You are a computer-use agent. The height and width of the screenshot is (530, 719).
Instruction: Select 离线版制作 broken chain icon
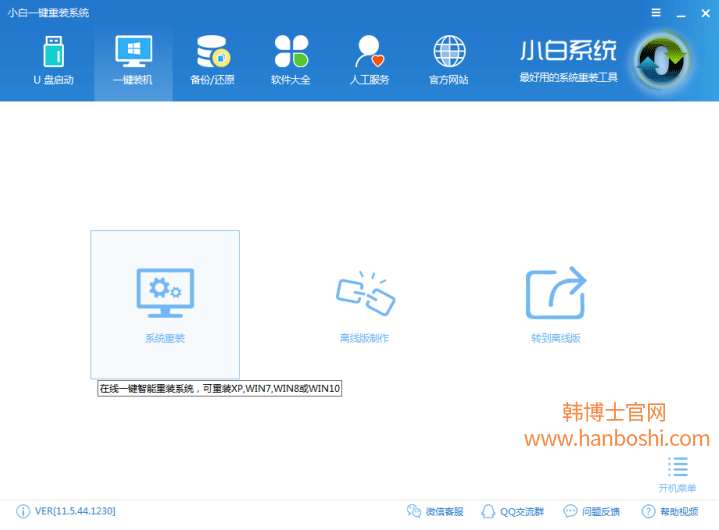(x=364, y=292)
